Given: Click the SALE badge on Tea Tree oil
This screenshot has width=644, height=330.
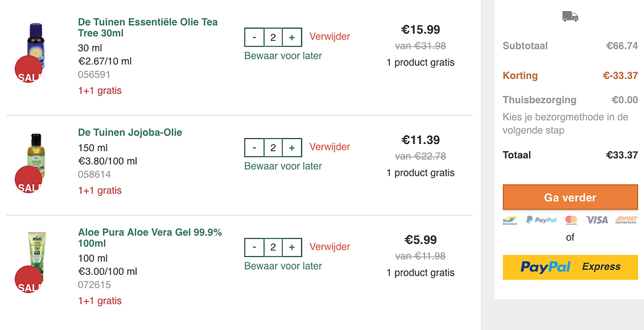Looking at the screenshot, I should coord(28,70).
